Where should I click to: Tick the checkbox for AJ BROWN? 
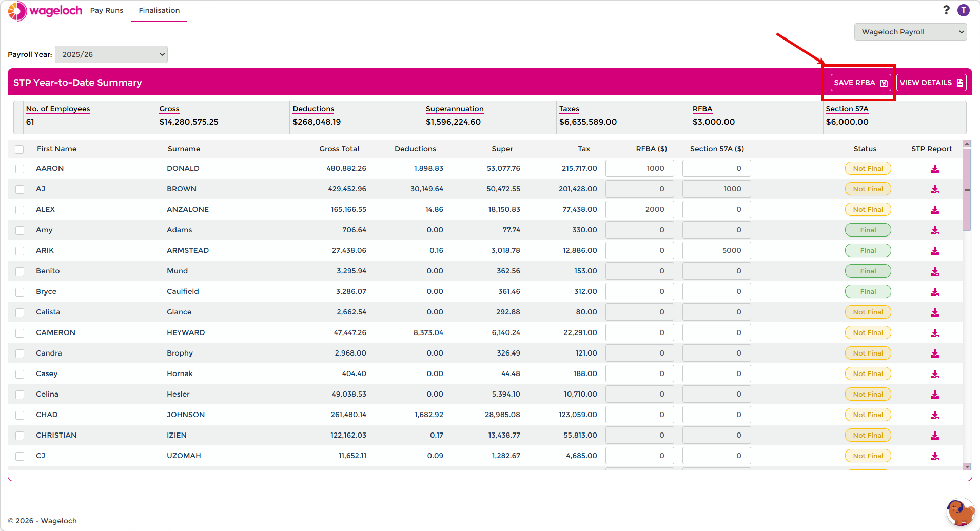pos(19,189)
